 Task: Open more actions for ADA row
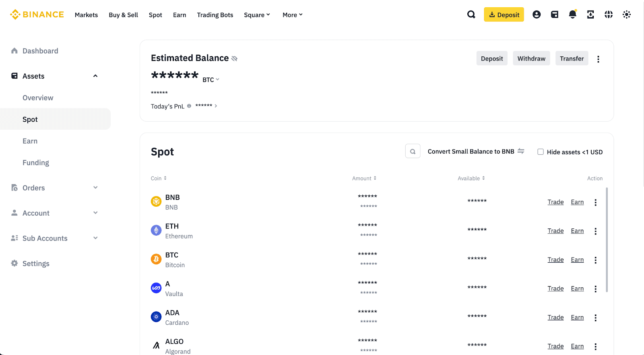tap(595, 318)
